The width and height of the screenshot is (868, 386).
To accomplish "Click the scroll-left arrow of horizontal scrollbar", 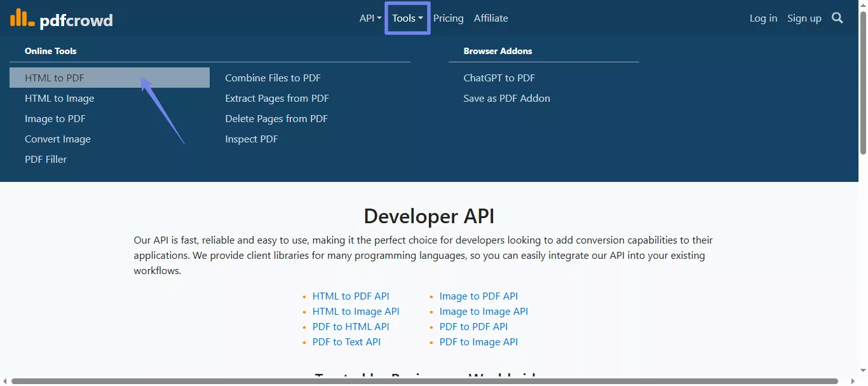I will (5, 381).
